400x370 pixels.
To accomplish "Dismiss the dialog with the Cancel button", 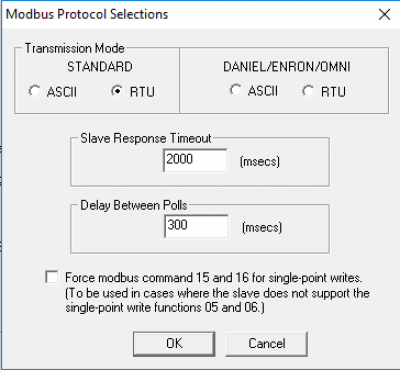I will tap(267, 344).
